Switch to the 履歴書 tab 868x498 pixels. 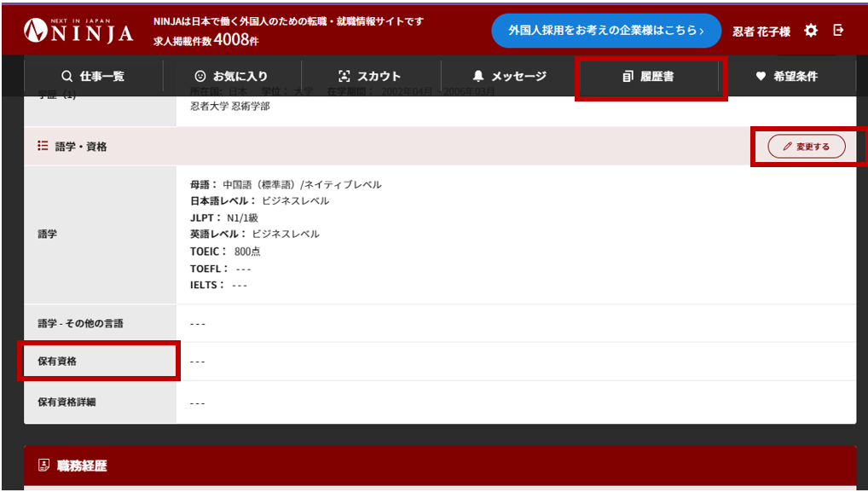[650, 75]
